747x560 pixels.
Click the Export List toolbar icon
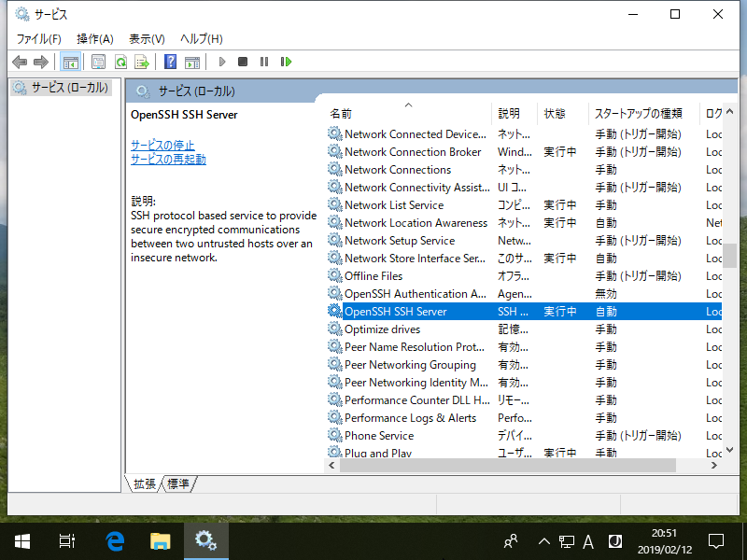(x=142, y=62)
